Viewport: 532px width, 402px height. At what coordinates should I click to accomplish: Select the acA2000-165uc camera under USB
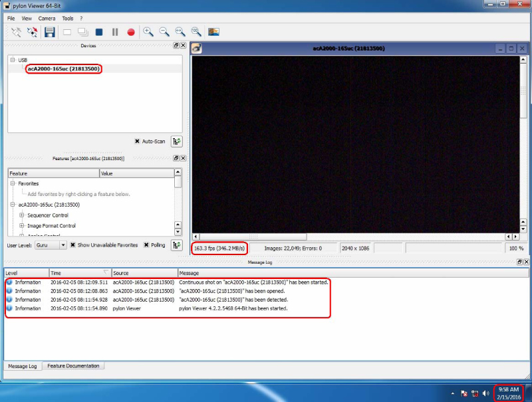click(64, 68)
